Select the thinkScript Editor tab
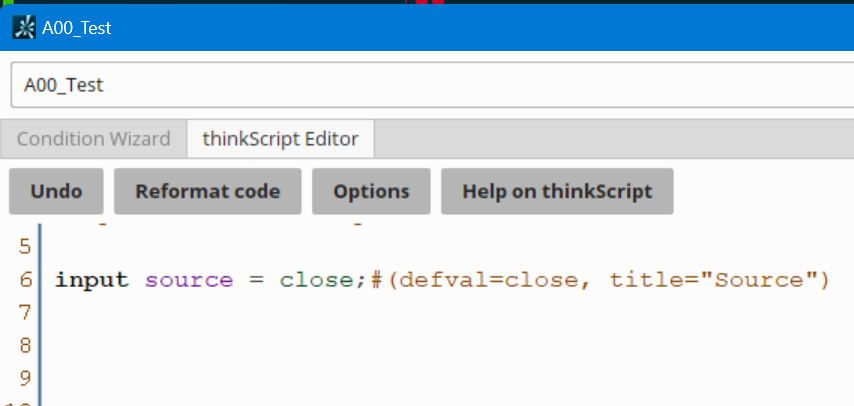Screen dimensions: 854x406 click(x=280, y=139)
